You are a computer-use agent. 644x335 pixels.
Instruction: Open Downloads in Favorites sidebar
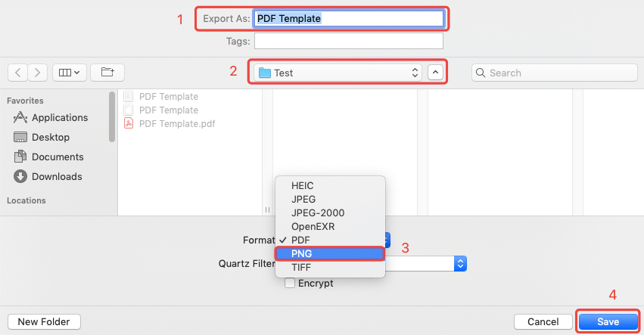pos(58,176)
